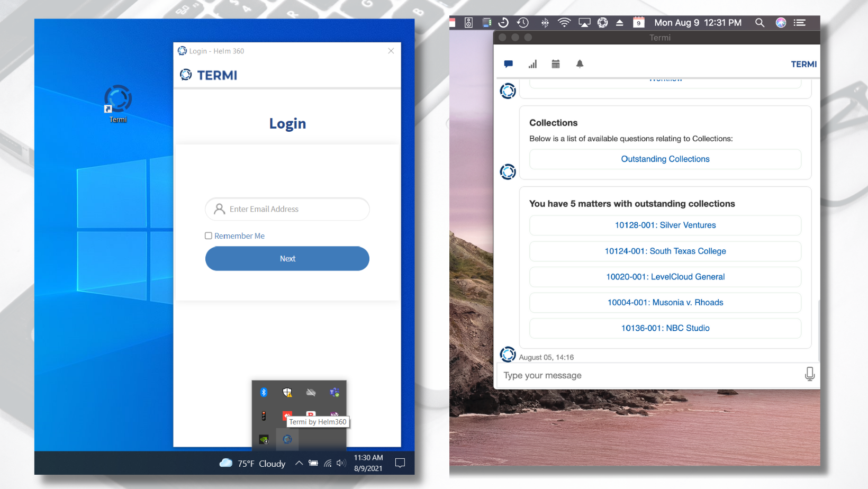Open macOS Spotlight search icon
Viewport: 868px width, 489px height.
click(759, 23)
